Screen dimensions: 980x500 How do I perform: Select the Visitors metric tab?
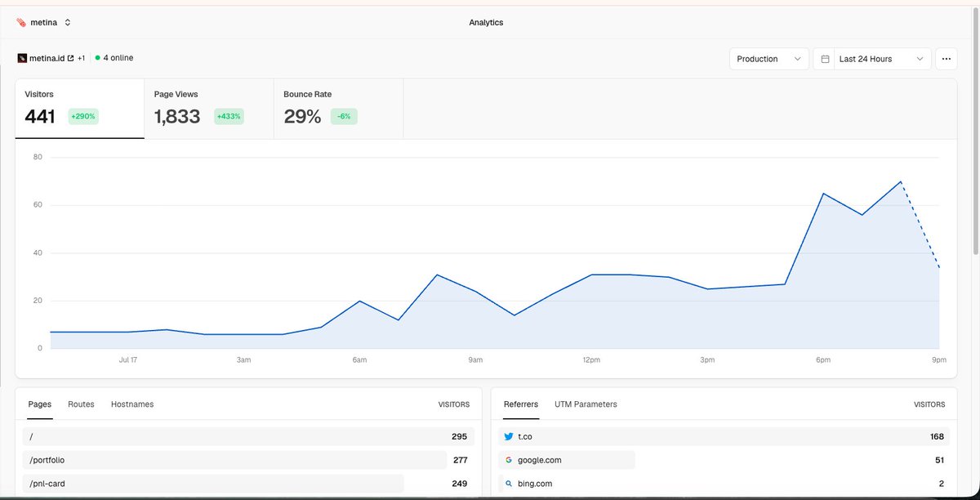tap(80, 109)
